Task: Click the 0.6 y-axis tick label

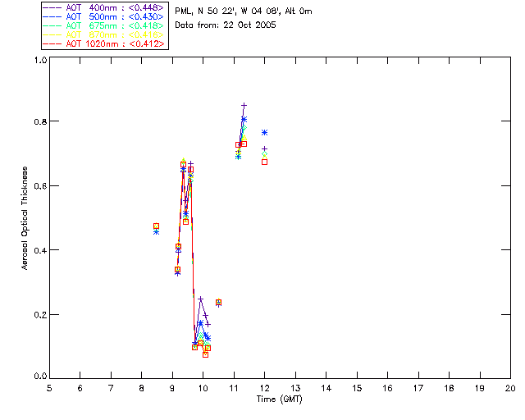Action: point(40,186)
